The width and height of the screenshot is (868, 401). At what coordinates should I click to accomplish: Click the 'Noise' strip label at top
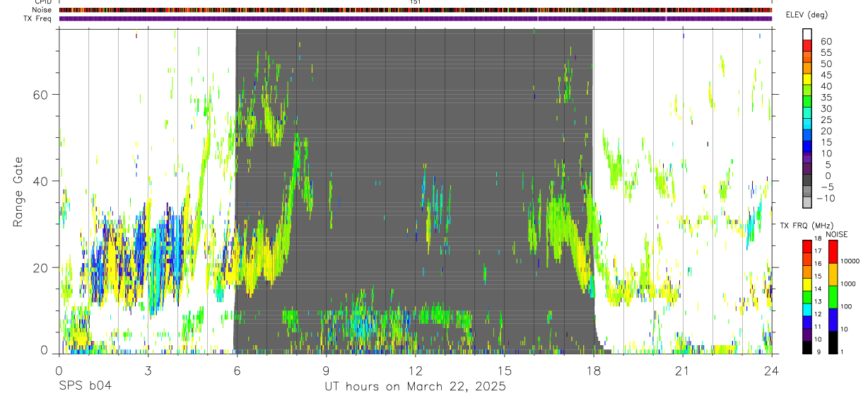pos(42,10)
